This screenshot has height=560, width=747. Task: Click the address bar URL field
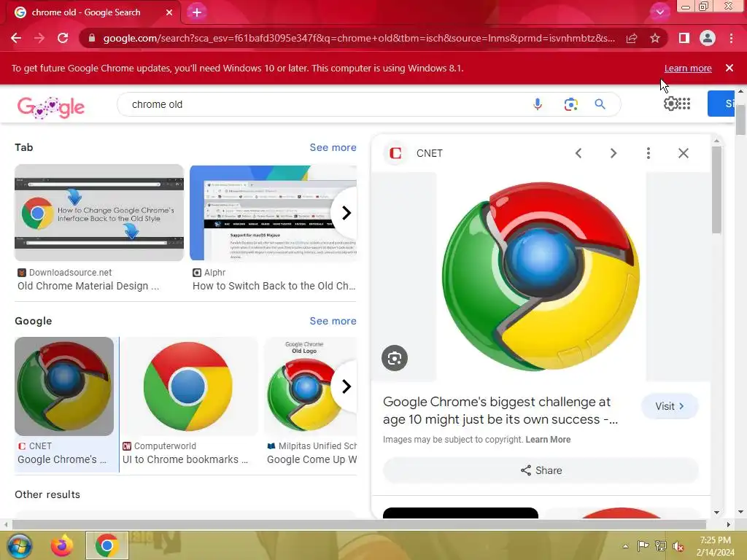(x=359, y=38)
